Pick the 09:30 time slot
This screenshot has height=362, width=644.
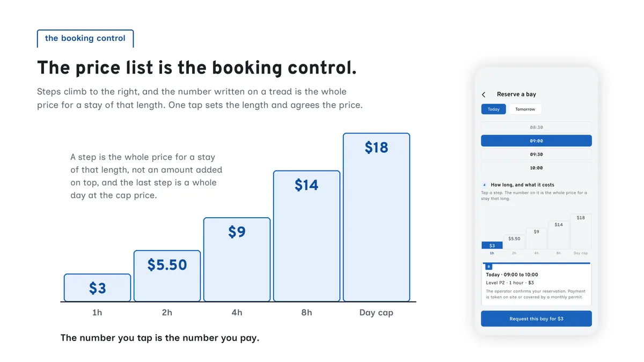536,154
